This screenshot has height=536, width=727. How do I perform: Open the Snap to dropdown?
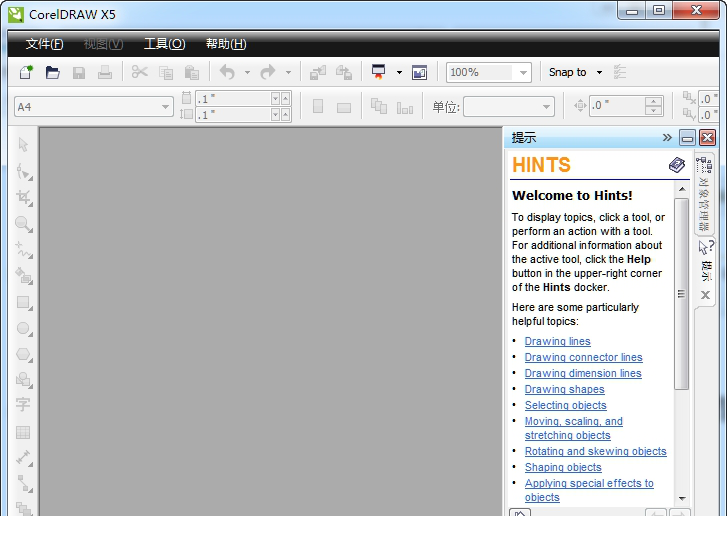pos(599,72)
